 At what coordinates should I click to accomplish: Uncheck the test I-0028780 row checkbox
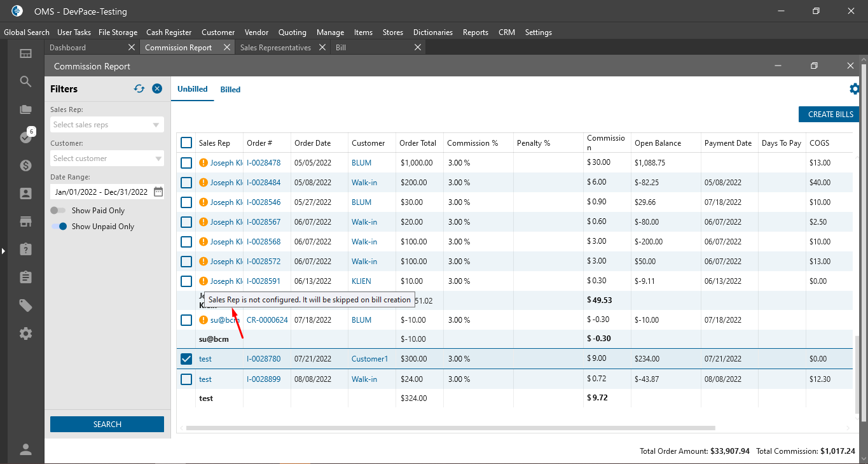[186, 359]
